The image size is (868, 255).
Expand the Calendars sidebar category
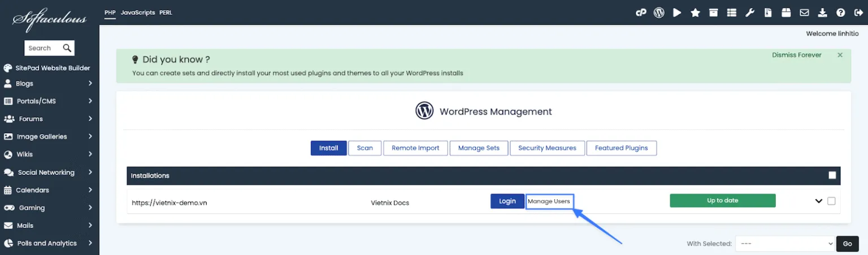(90, 190)
